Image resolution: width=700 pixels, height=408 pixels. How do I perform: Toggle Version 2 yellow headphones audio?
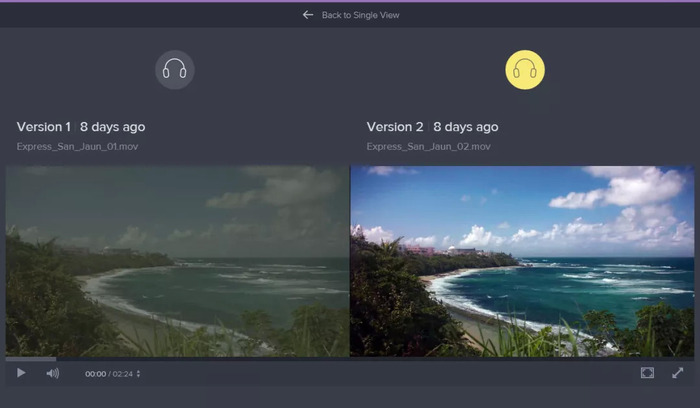pos(525,70)
